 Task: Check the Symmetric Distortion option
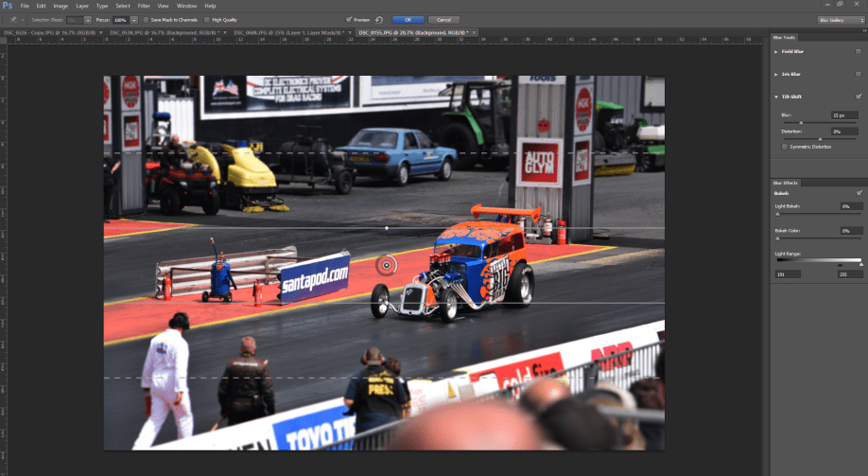click(785, 147)
